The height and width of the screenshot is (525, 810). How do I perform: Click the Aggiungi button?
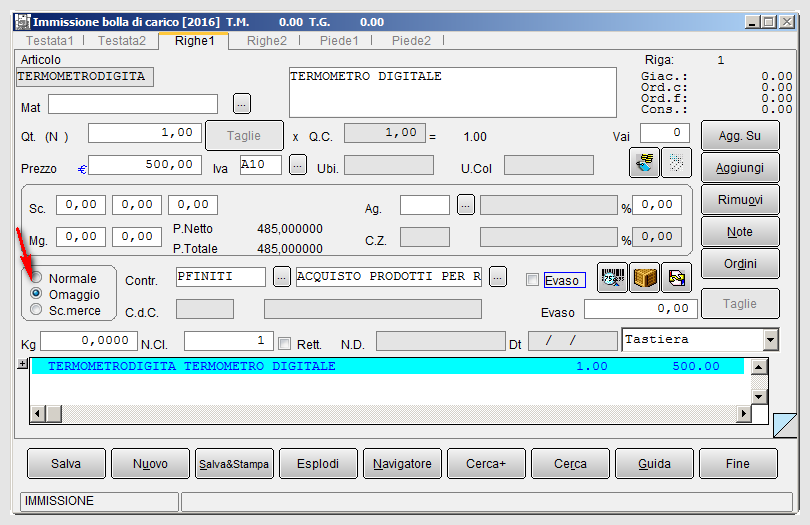(x=740, y=167)
